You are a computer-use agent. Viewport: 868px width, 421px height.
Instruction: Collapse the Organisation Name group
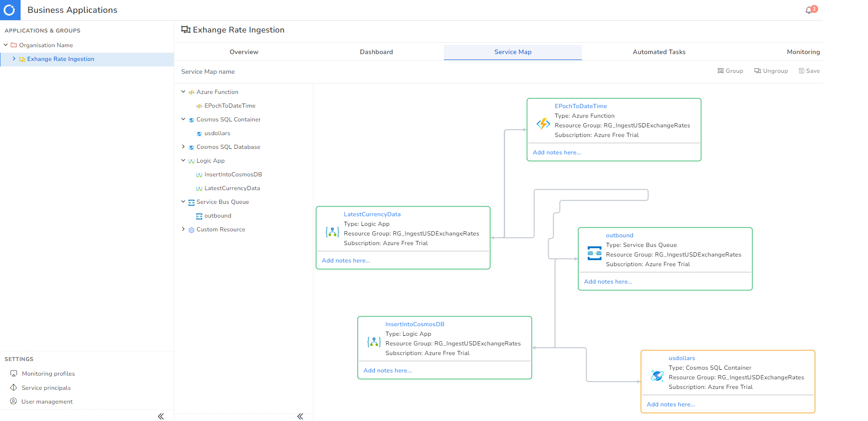click(x=6, y=45)
